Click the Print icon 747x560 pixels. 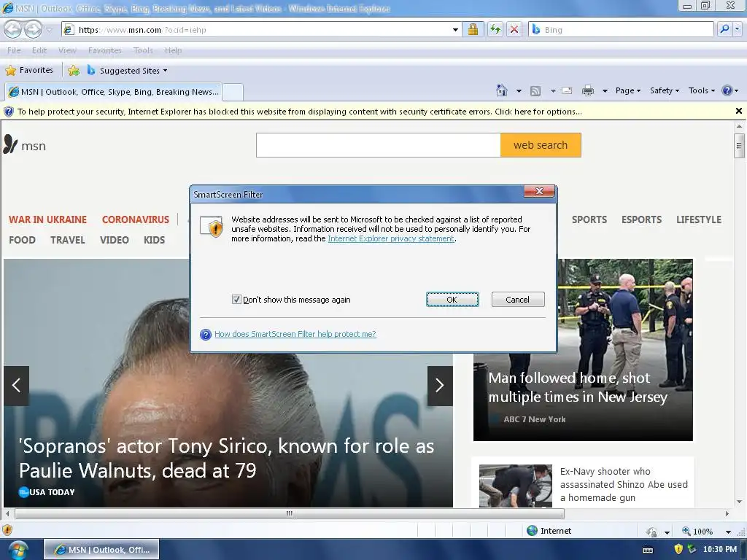588,90
